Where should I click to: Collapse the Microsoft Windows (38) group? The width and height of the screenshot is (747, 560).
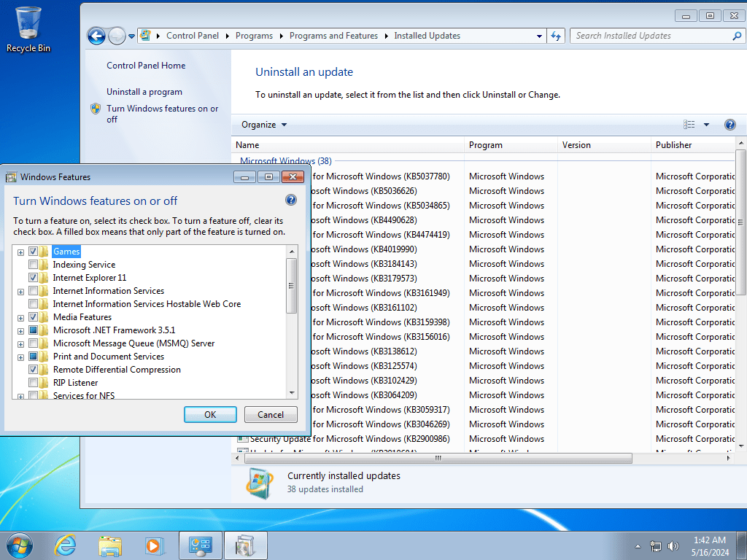point(286,161)
